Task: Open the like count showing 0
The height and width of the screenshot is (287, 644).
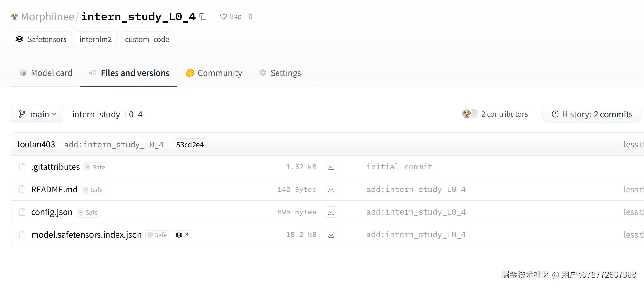Action: (x=250, y=16)
